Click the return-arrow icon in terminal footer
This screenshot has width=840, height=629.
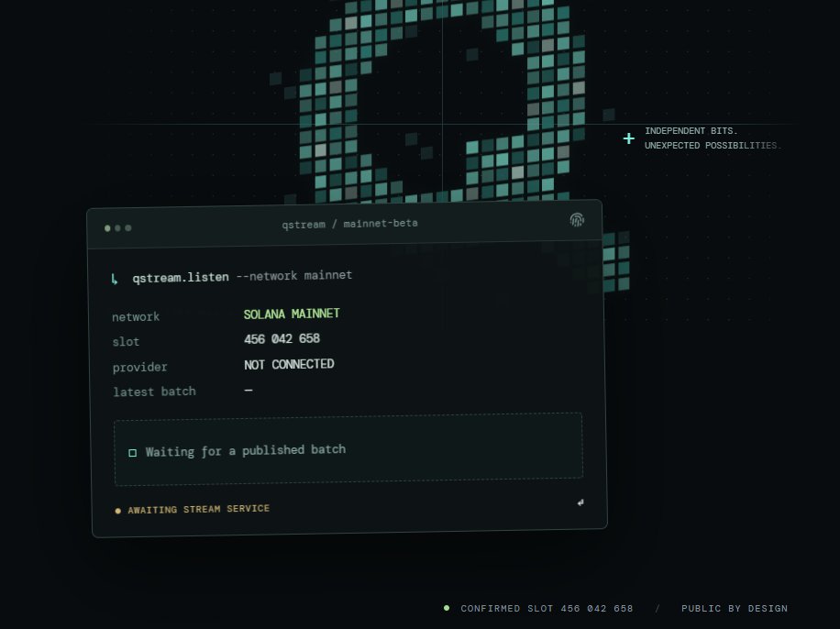click(x=580, y=502)
